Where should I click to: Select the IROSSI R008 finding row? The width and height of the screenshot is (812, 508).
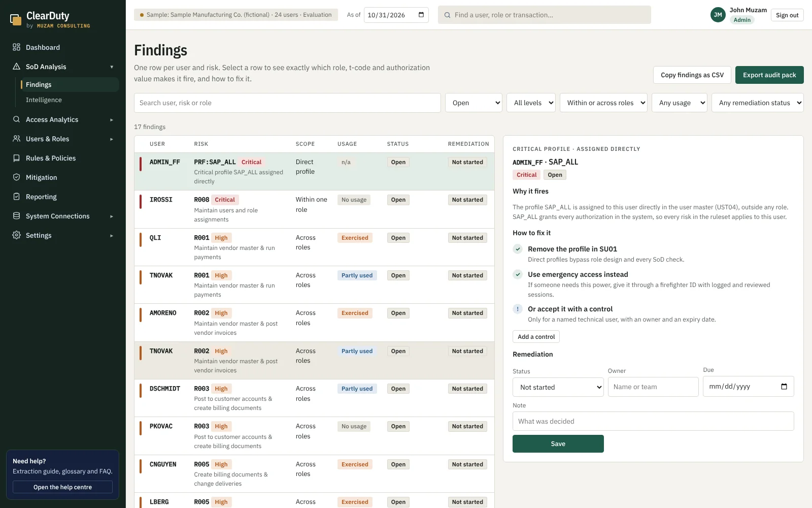tap(314, 209)
